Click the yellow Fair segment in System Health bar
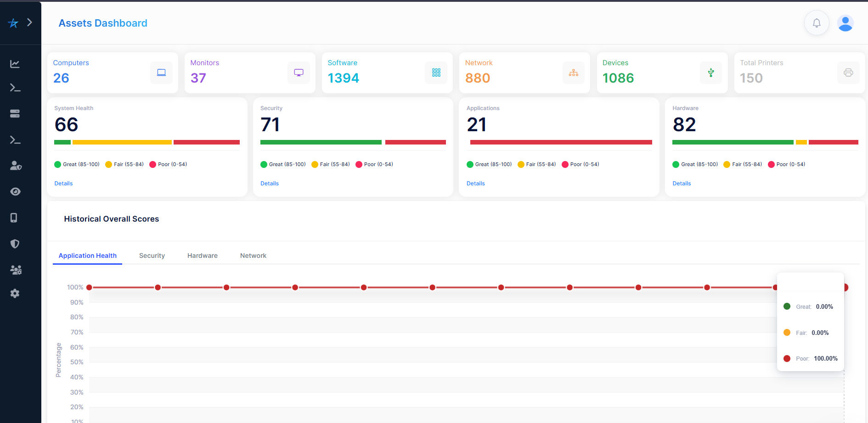 click(x=122, y=142)
